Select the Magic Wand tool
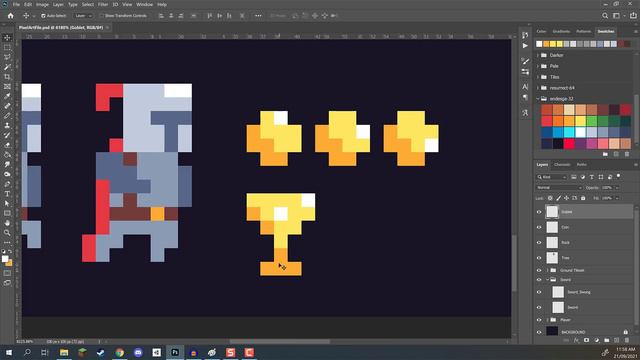Viewport: 640px width, 360px height. [x=7, y=67]
